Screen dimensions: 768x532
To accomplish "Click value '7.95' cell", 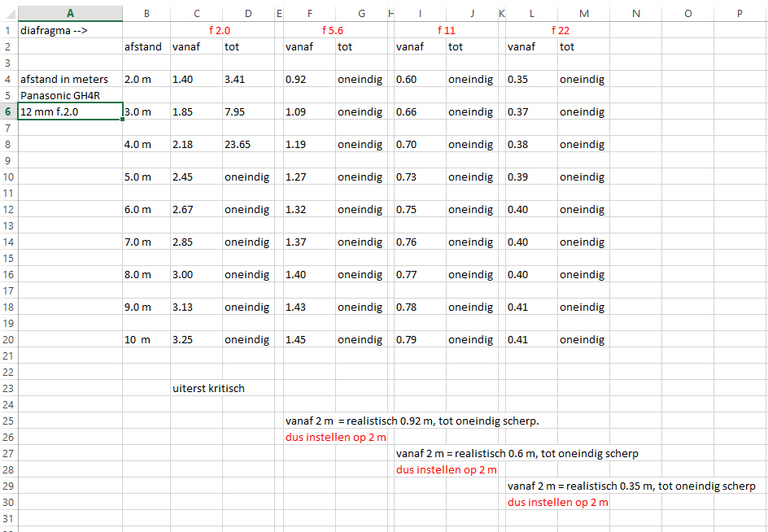I will [x=248, y=111].
